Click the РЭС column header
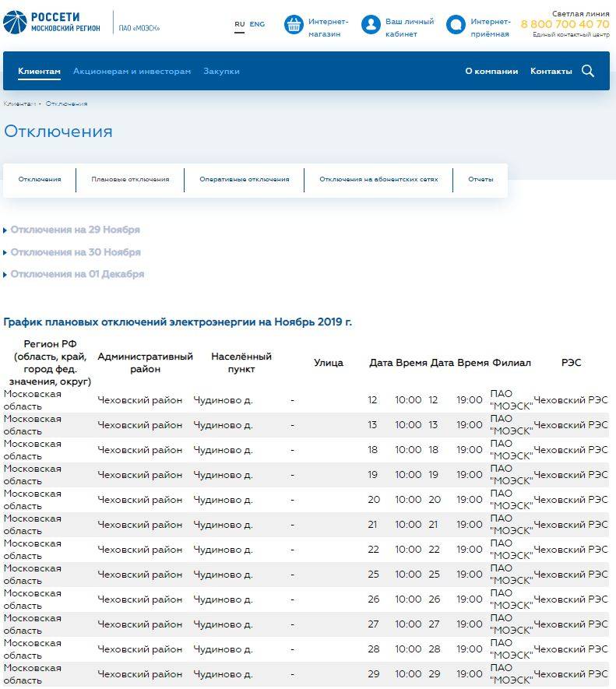 point(571,363)
